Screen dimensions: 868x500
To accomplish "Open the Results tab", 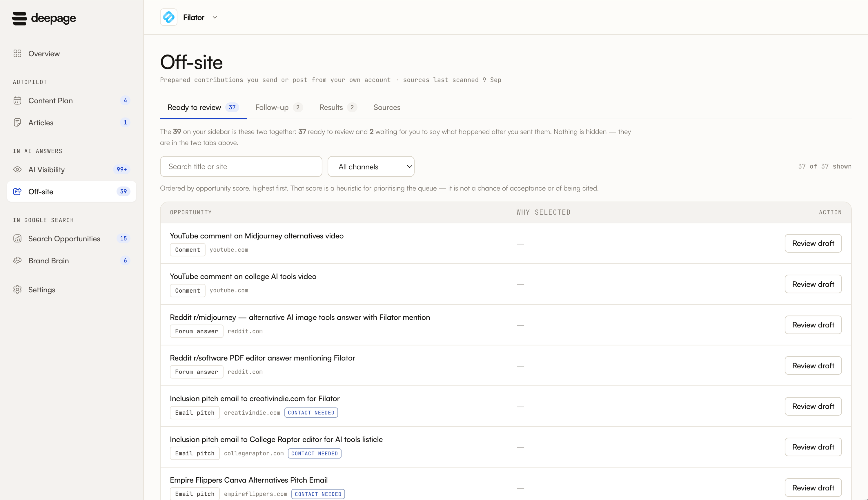I will [x=338, y=108].
